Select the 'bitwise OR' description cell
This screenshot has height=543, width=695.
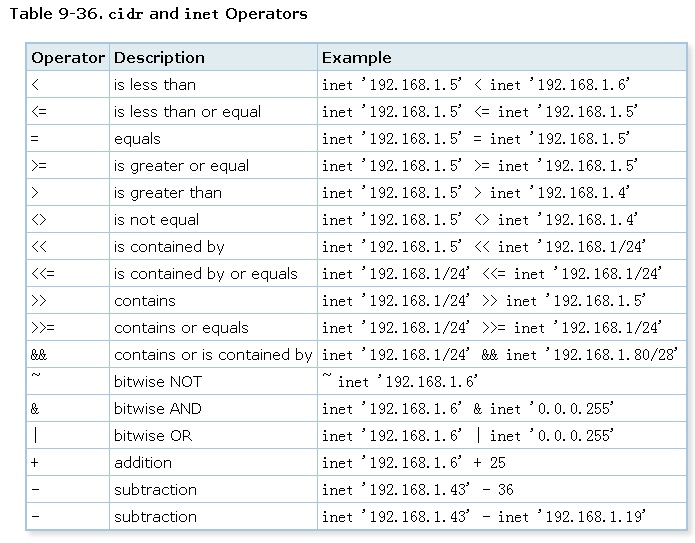[153, 436]
